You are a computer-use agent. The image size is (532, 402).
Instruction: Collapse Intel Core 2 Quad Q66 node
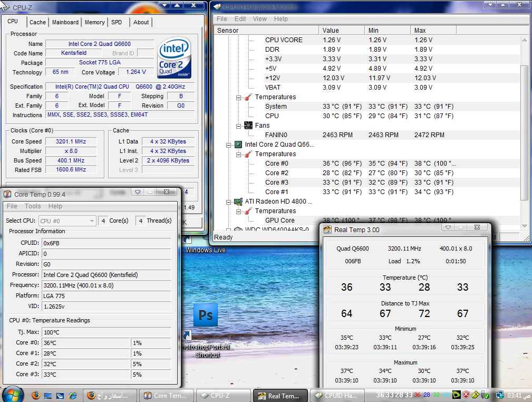point(228,145)
